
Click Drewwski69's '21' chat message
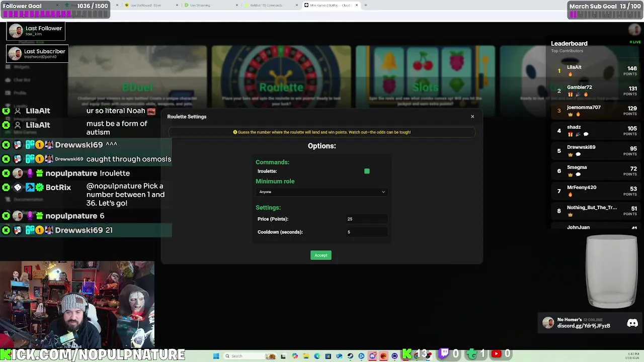pyautogui.click(x=109, y=230)
